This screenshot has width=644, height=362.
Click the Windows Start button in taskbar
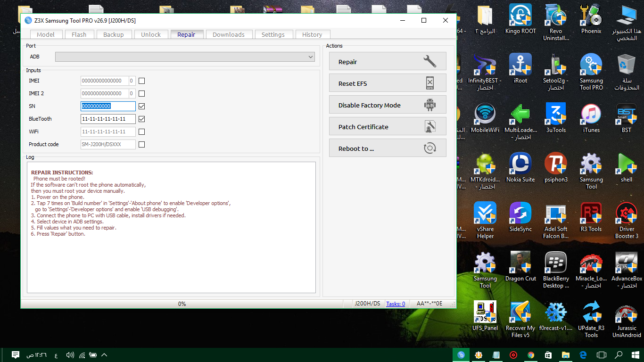click(636, 355)
